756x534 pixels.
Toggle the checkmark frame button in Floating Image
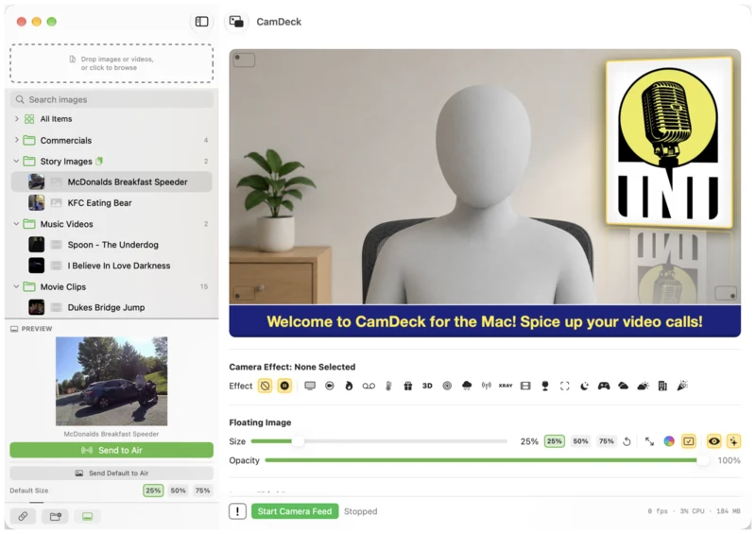point(689,440)
